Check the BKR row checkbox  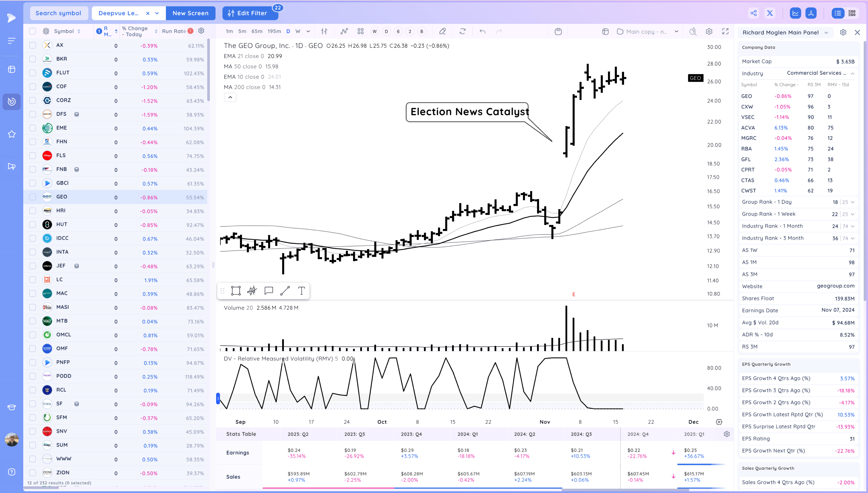point(33,59)
